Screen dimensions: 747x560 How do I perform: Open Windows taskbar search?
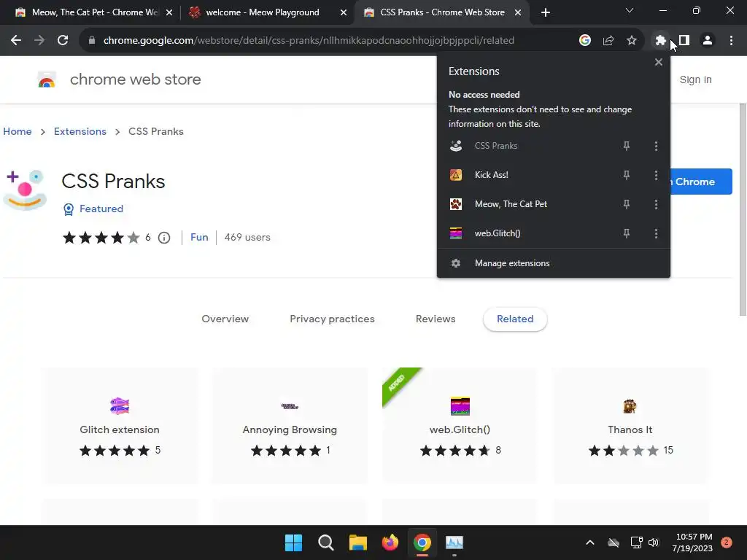pos(326,542)
